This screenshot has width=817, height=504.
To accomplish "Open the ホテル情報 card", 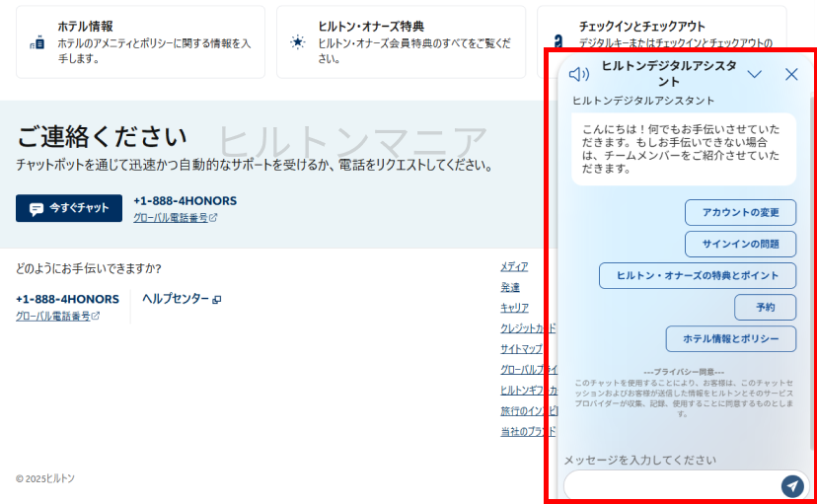I will pyautogui.click(x=141, y=41).
